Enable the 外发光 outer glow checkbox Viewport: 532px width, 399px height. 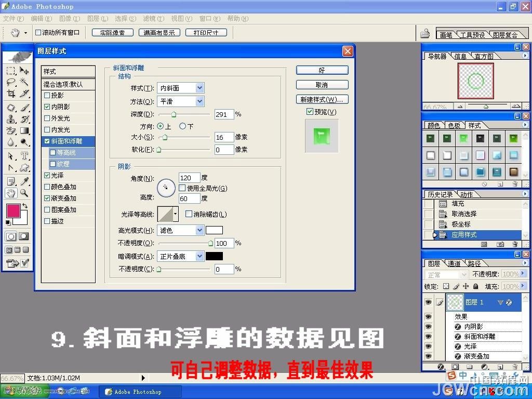click(x=47, y=118)
